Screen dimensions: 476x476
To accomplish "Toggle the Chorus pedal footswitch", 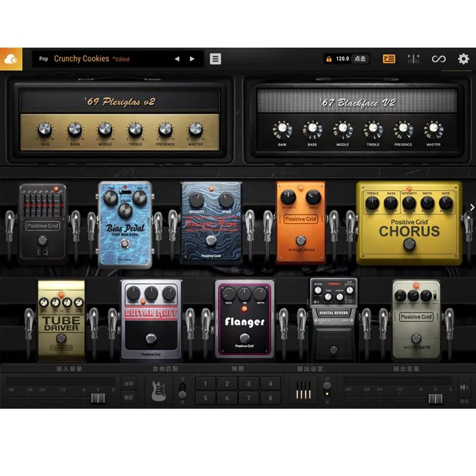I will coord(409,244).
